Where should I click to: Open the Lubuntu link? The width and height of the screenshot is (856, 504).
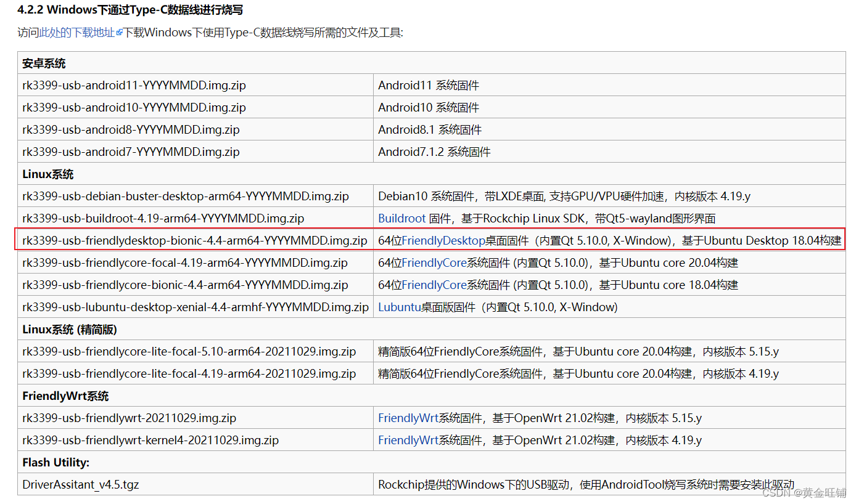(x=400, y=307)
